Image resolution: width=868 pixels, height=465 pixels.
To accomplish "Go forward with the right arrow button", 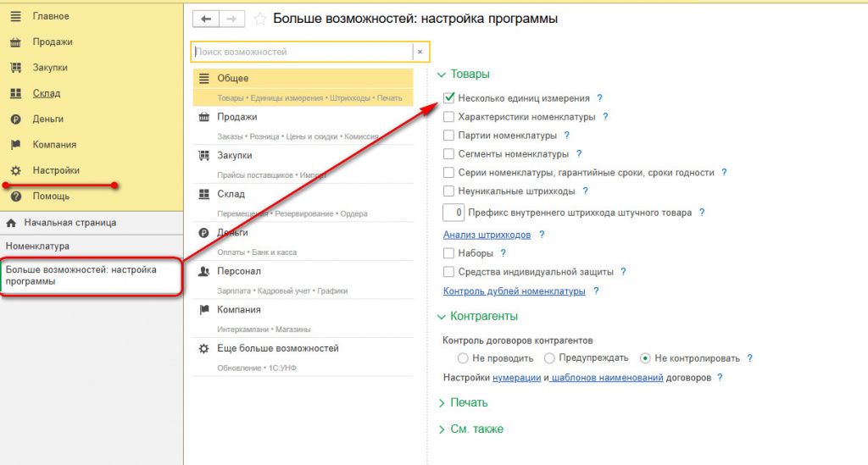I will tap(232, 19).
